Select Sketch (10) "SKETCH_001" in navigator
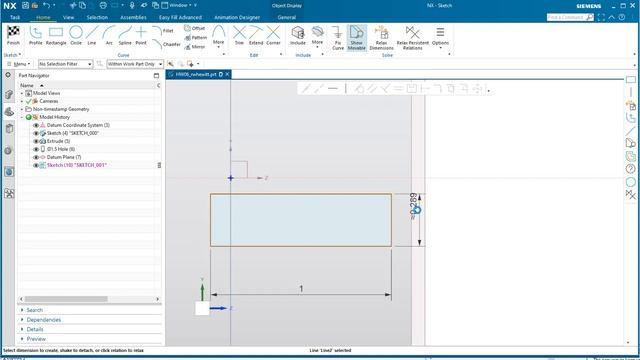 pyautogui.click(x=77, y=165)
